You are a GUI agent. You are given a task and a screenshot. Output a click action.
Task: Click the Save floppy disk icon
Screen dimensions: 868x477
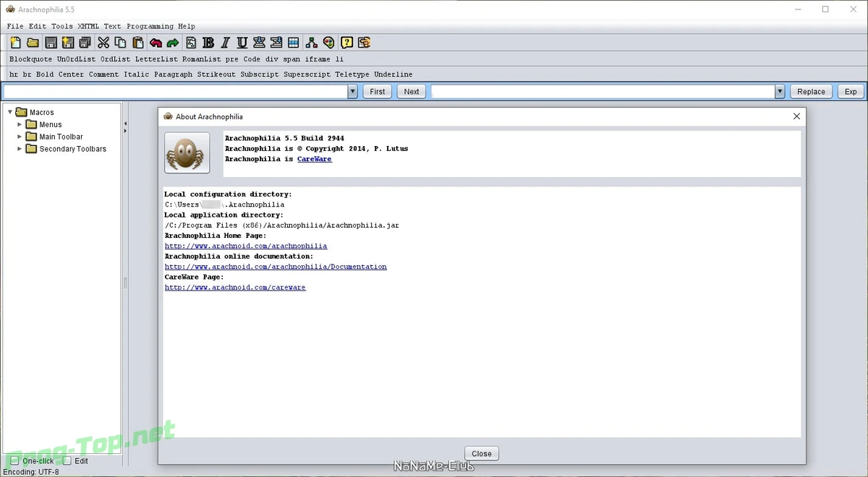pos(51,43)
